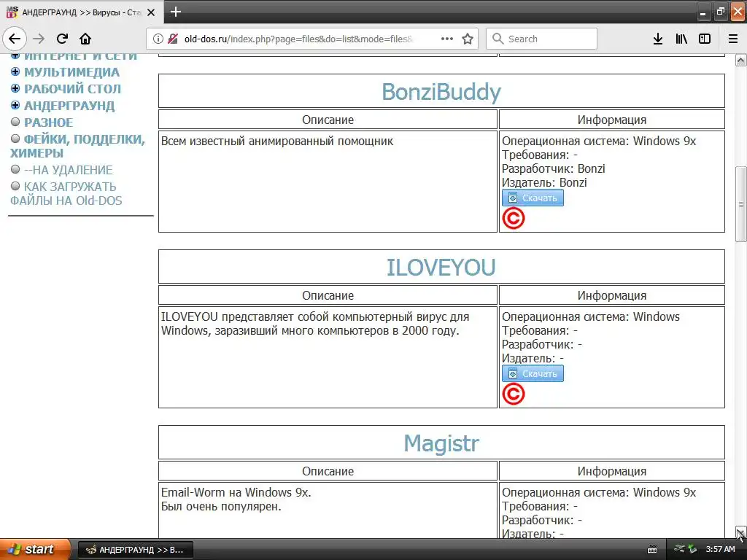This screenshot has height=560, width=747.
Task: Open the downloads panel
Action: pos(658,39)
